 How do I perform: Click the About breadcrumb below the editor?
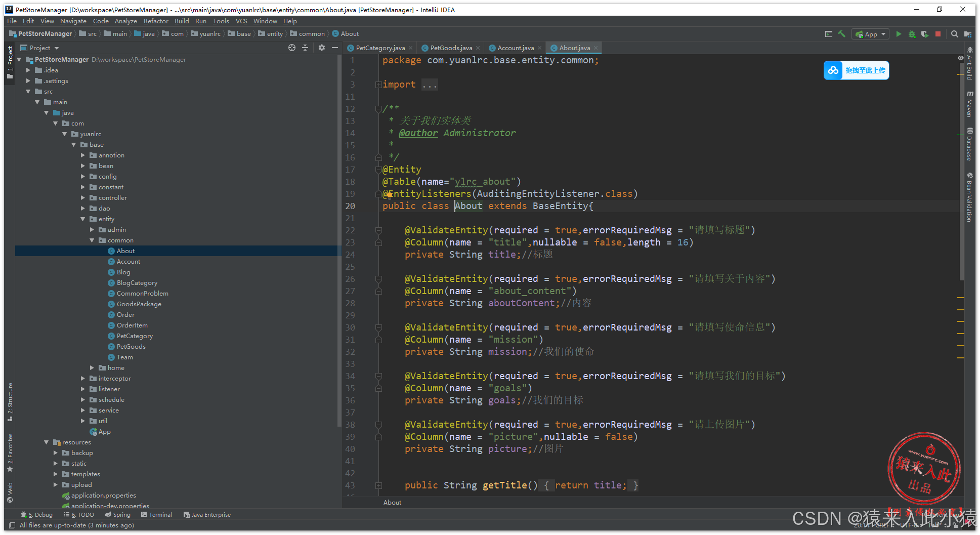[x=392, y=503]
